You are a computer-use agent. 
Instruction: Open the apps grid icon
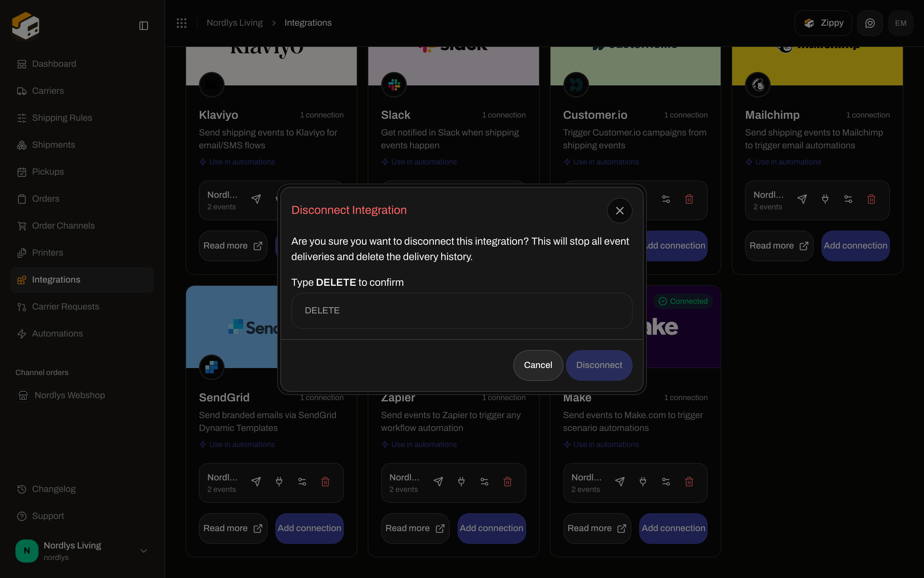tap(181, 23)
